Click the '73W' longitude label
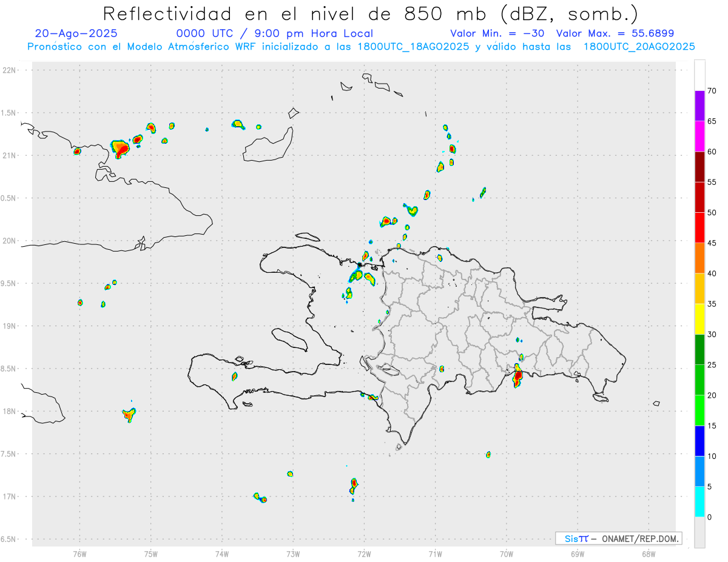728x562 pixels. pyautogui.click(x=293, y=554)
